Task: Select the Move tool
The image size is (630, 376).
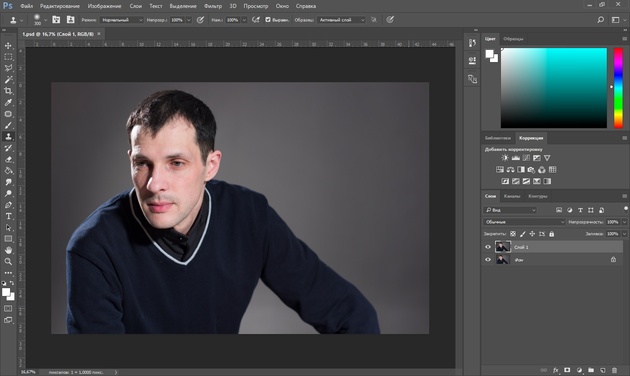Action: tap(8, 45)
